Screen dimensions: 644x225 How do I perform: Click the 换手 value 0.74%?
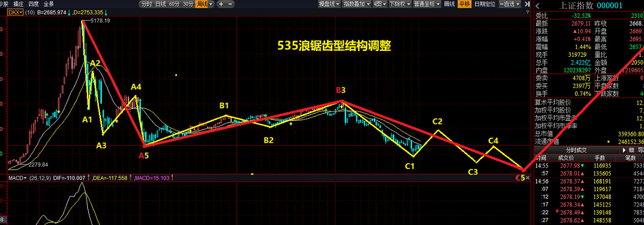[583, 94]
